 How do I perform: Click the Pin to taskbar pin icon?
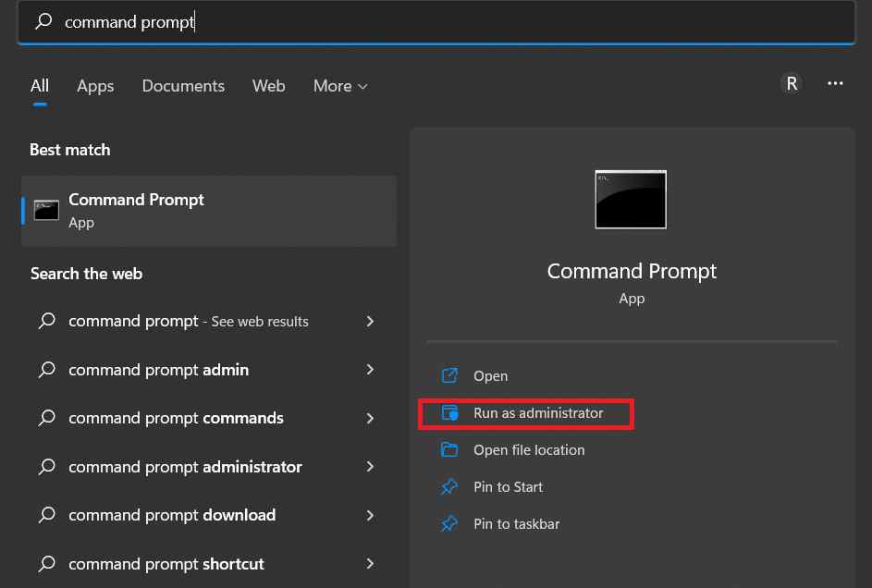[x=449, y=523]
